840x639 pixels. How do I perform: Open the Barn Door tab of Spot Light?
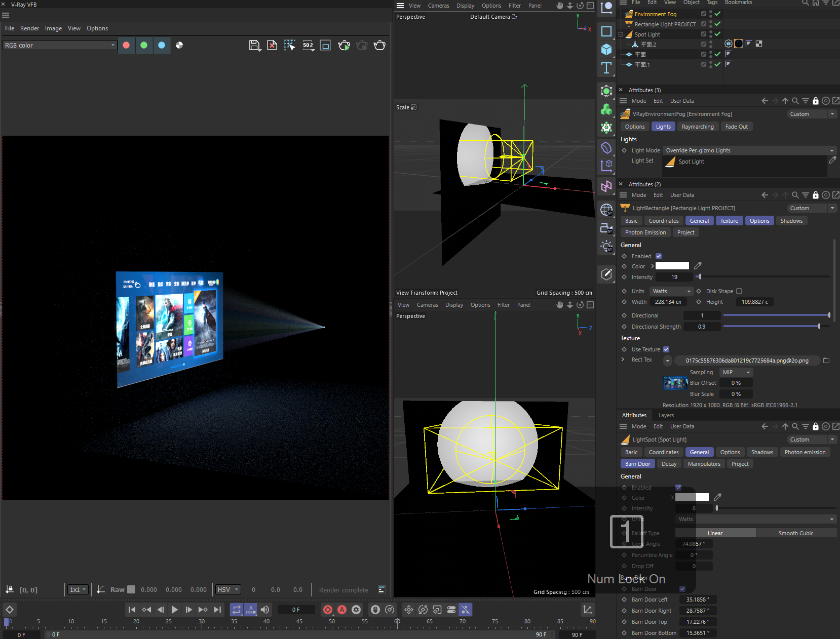tap(637, 464)
